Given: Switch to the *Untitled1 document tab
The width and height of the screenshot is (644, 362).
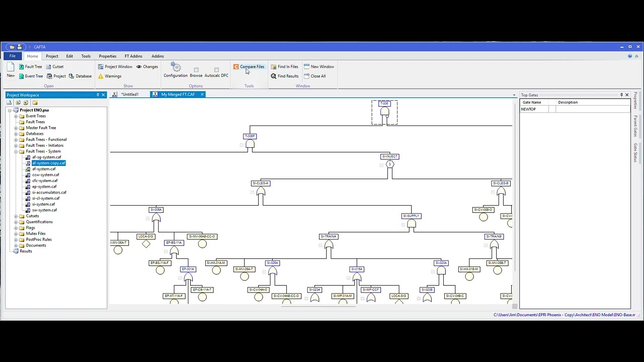Looking at the screenshot, I should point(129,95).
